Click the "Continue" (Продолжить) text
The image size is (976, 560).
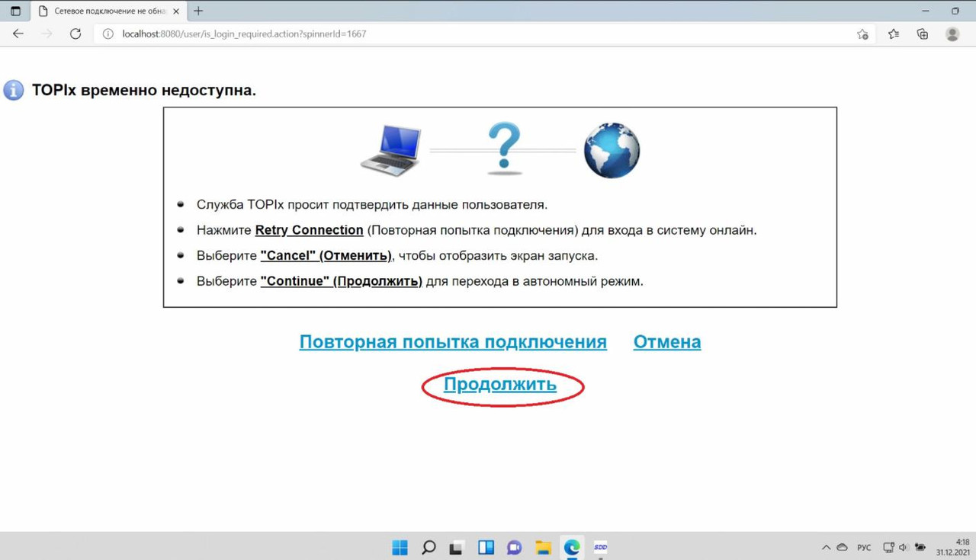point(341,281)
